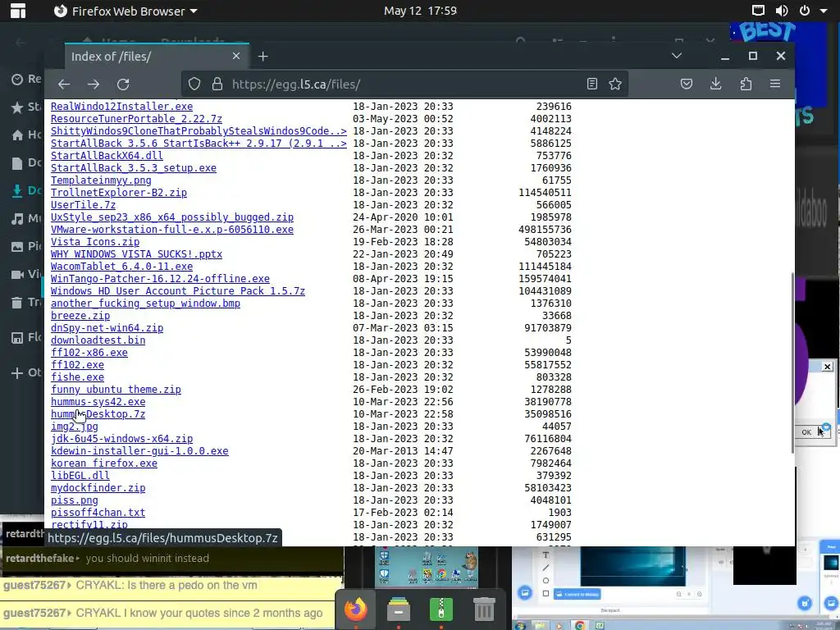Select size value 114540511 for TrollnetExplorer

pos(545,193)
